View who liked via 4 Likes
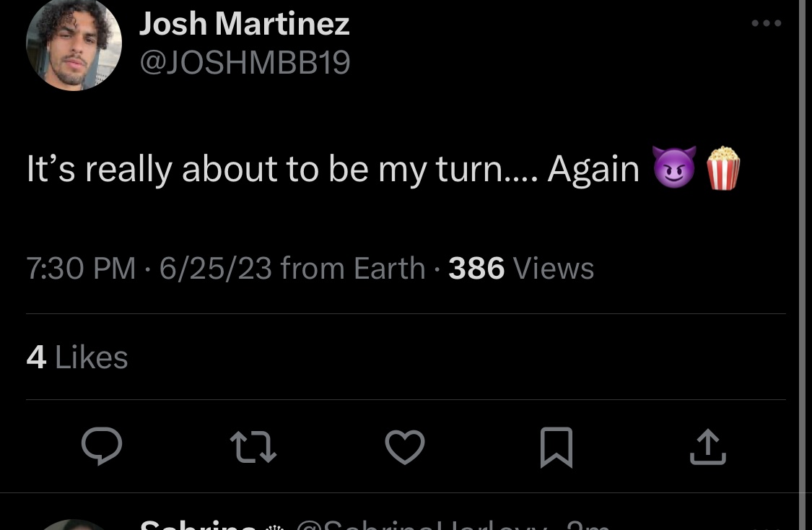The height and width of the screenshot is (530, 812). pos(77,357)
